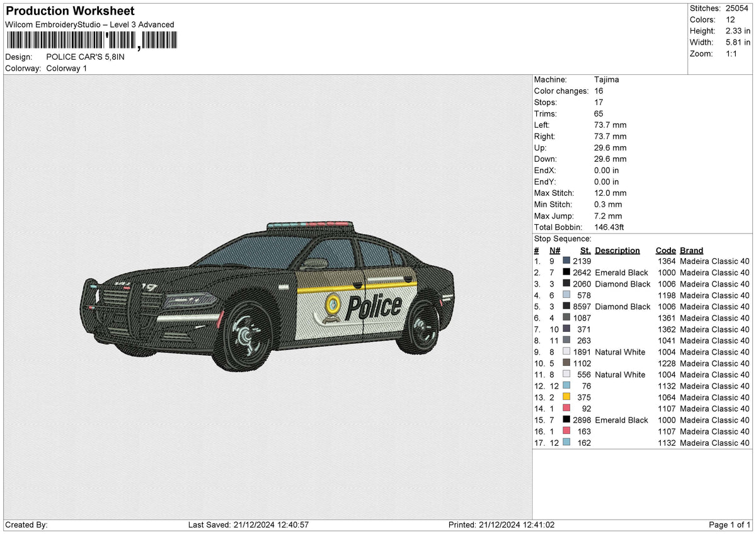Click the Width value "5.81 in"

tap(738, 42)
